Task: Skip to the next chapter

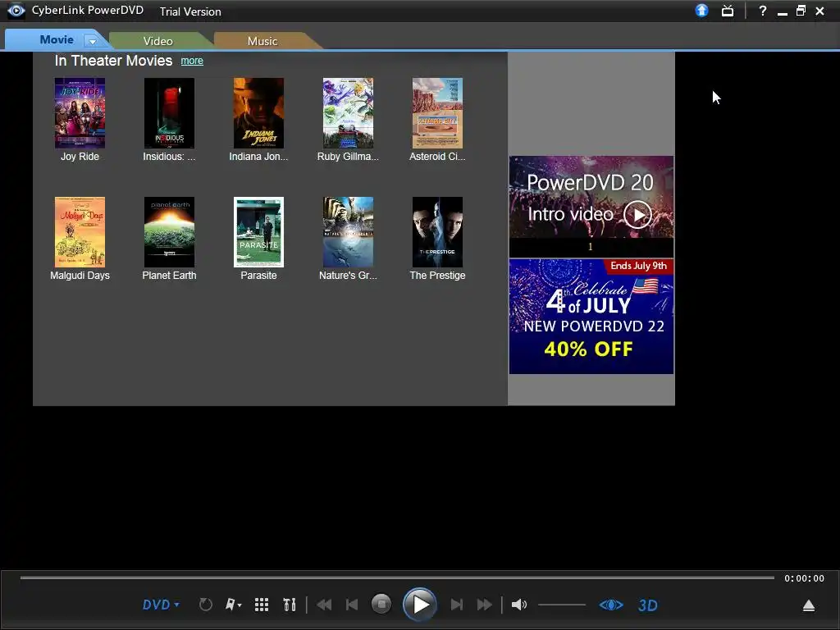Action: pyautogui.click(x=456, y=605)
